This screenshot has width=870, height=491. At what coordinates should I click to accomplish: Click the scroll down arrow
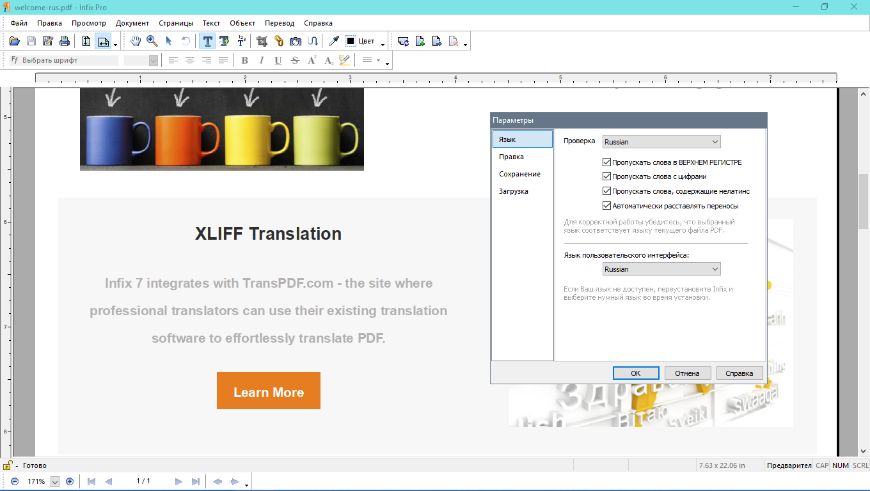(863, 451)
